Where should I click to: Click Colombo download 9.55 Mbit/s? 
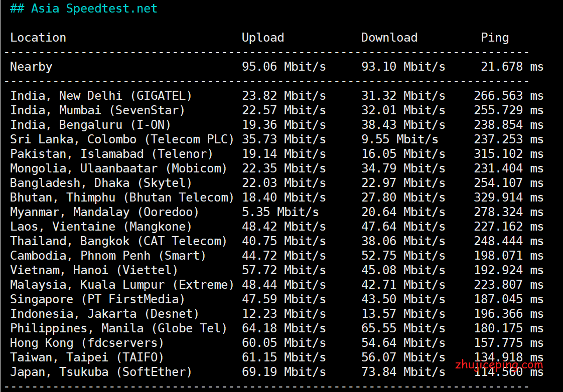(x=399, y=139)
